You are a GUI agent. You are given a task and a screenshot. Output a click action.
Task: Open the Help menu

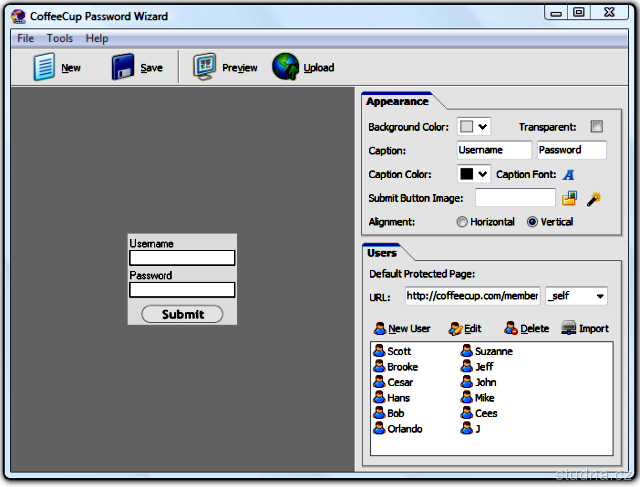pos(97,38)
